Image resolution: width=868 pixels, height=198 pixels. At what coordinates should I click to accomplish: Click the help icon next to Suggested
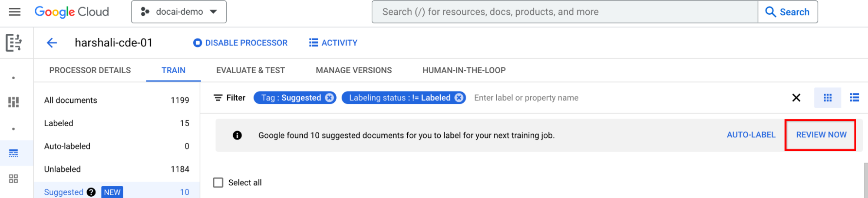tap(91, 192)
